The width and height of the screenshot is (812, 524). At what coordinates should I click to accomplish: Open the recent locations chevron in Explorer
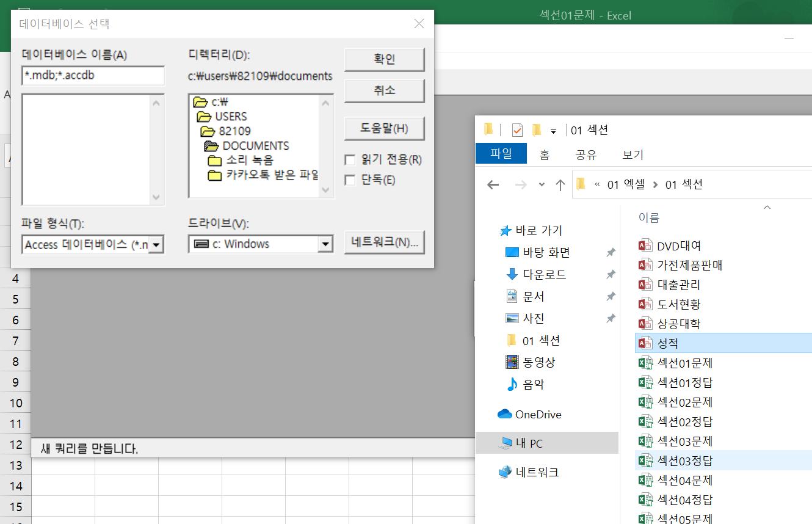pos(542,185)
